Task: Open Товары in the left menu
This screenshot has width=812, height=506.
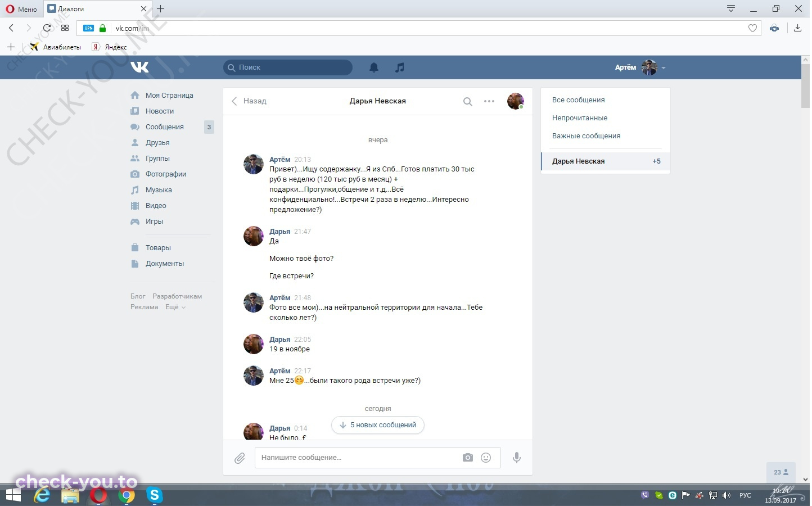Action: [158, 248]
